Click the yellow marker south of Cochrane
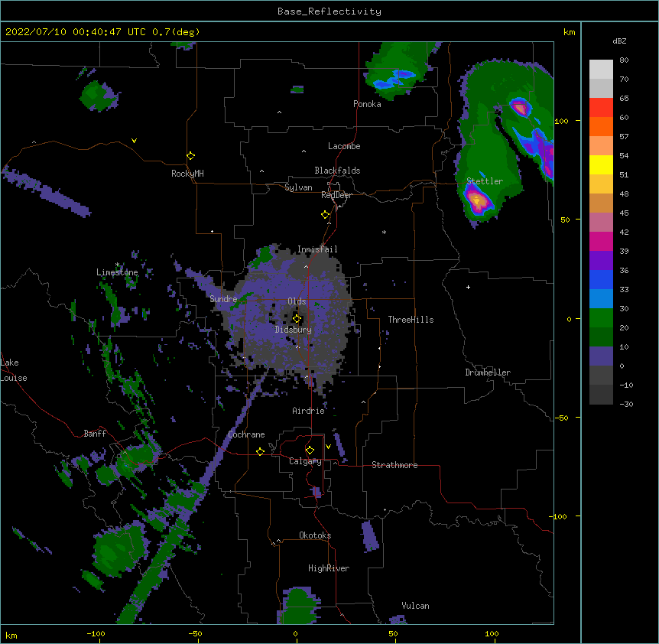Screen dimensions: 659x644 (x=260, y=451)
